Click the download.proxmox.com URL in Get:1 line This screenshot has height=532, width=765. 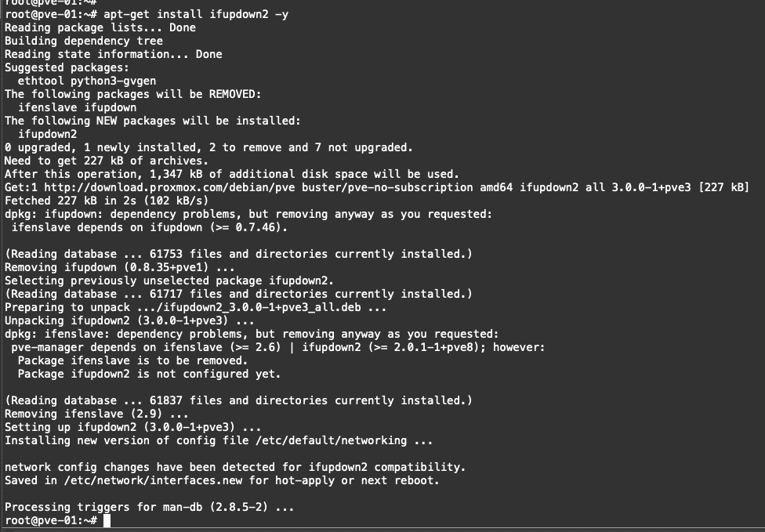[x=169, y=188]
